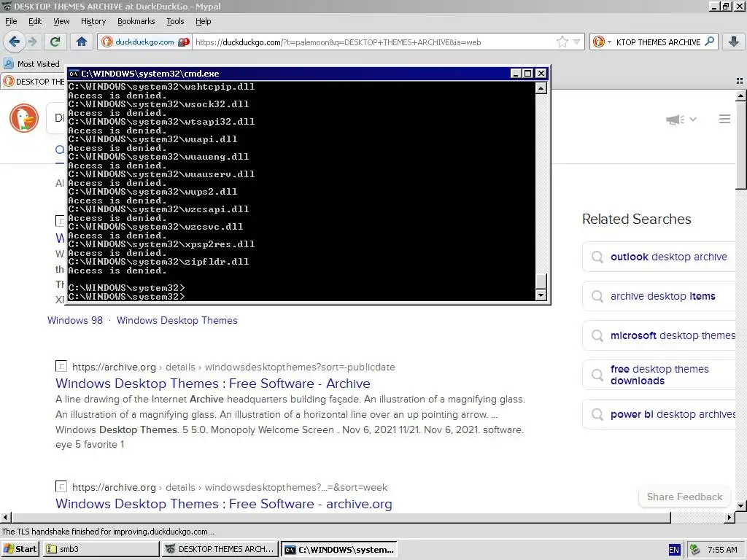This screenshot has width=747, height=560.
Task: Click the horizontal scrollbar left arrow
Action: 5,517
